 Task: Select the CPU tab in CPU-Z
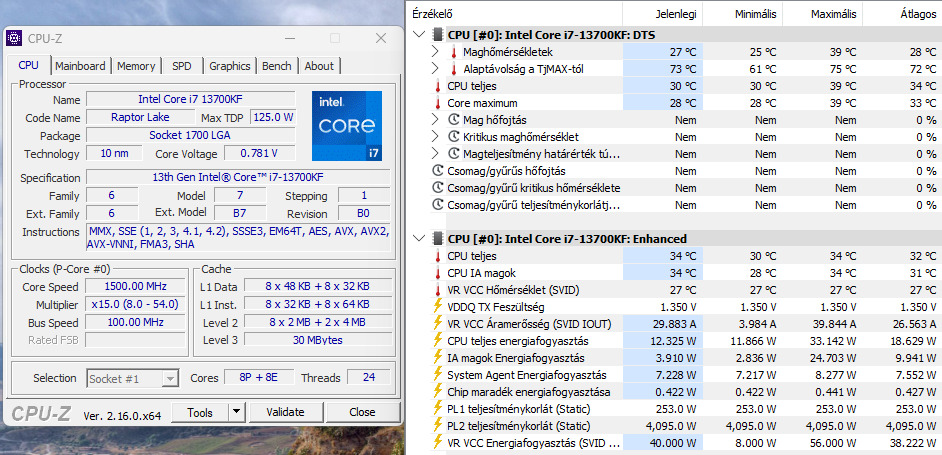coord(29,65)
